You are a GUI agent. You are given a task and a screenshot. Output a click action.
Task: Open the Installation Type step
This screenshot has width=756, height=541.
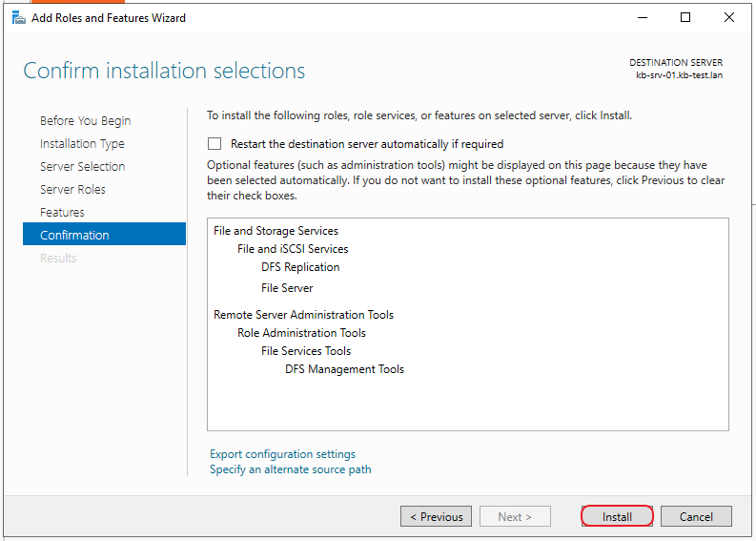[x=82, y=144]
